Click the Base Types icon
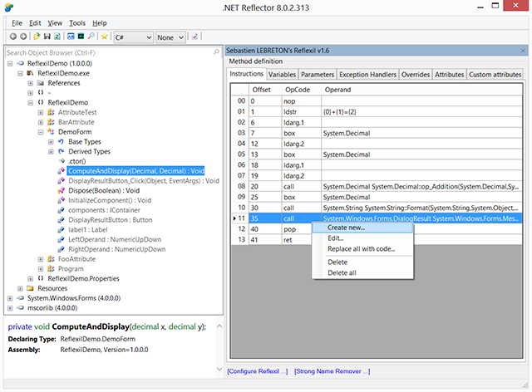The image size is (532, 392). click(x=61, y=142)
